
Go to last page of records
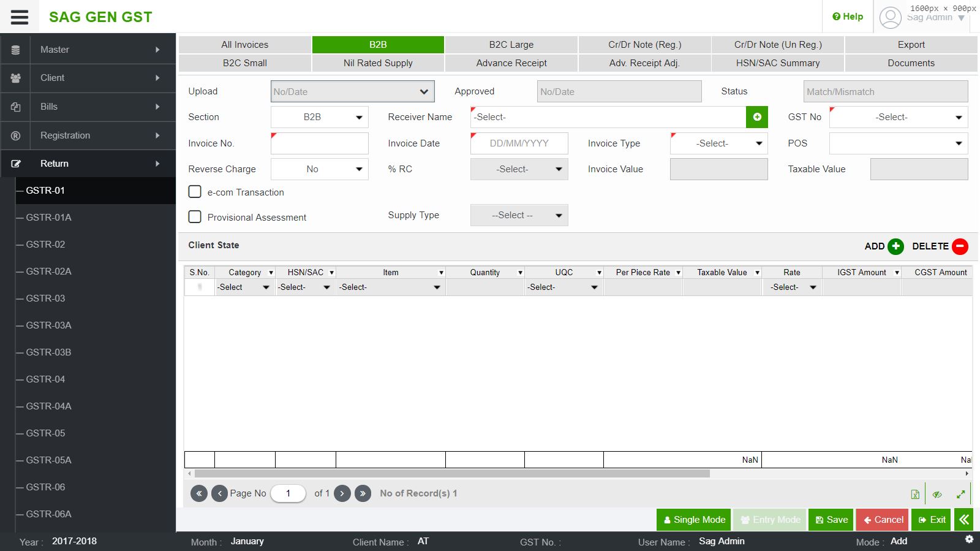[x=363, y=493]
